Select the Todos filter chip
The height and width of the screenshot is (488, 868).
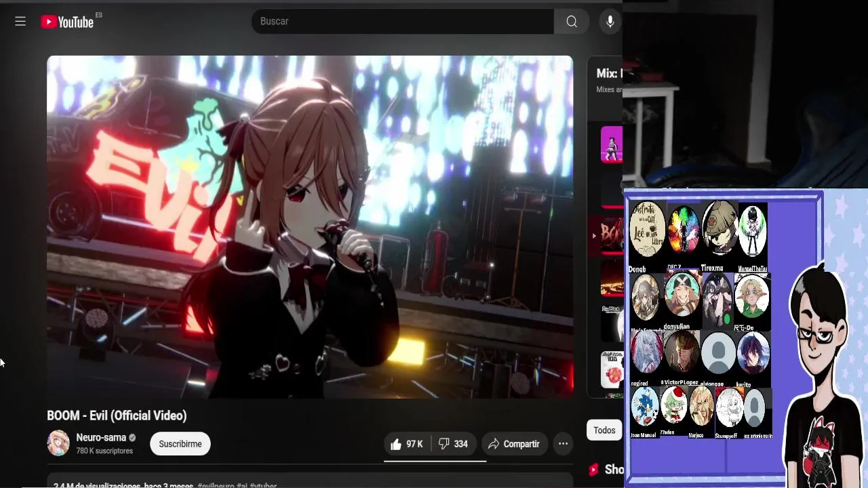pyautogui.click(x=604, y=430)
